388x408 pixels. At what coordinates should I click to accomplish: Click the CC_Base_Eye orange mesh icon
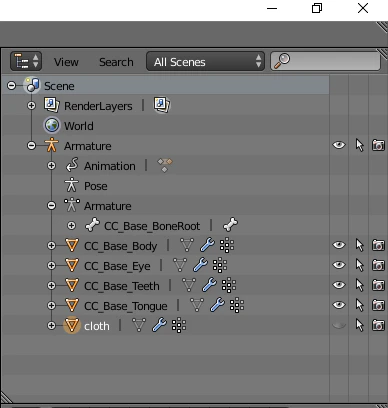72,265
